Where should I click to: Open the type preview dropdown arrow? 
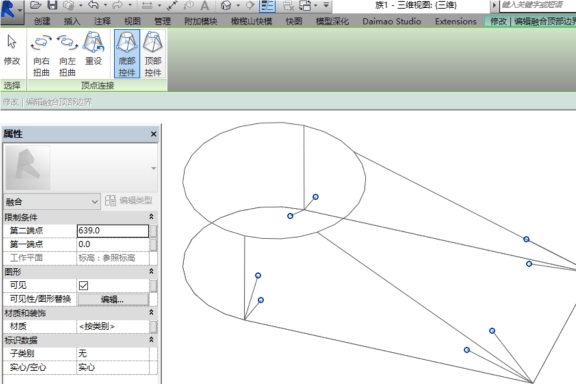[154, 168]
